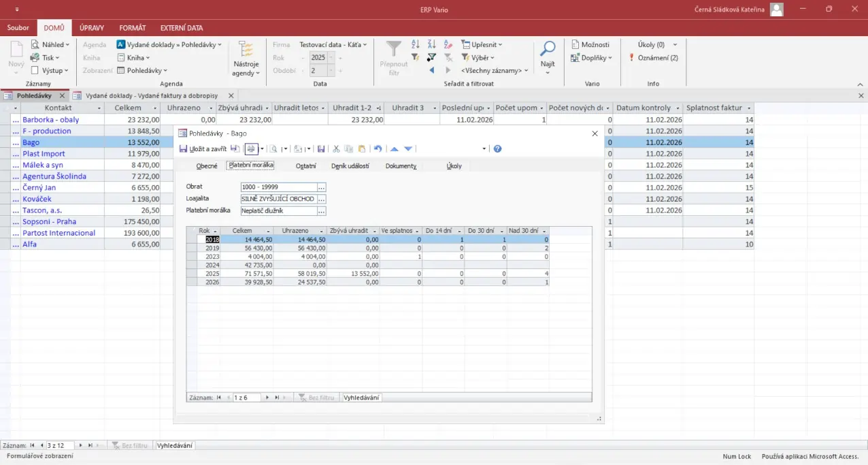Click the sort ascending A-Z icon
The width and height of the screenshot is (868, 465).
click(416, 44)
